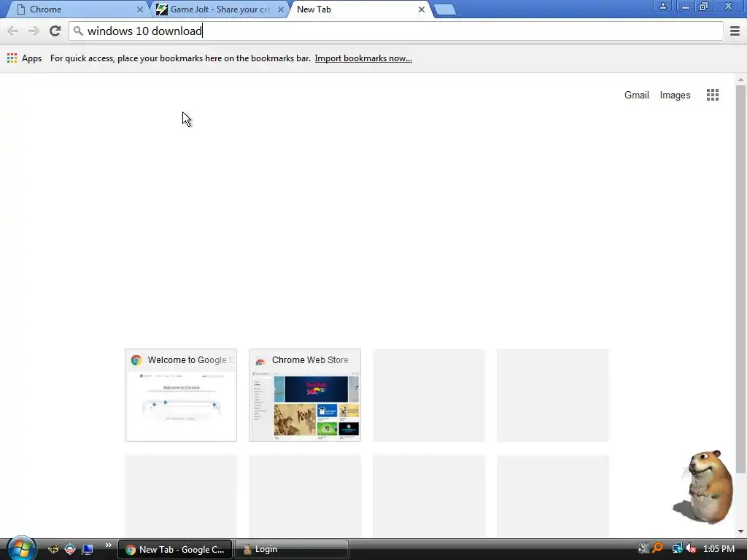
Task: Switch to New Tab - Google Chrome taskbar button
Action: [175, 550]
